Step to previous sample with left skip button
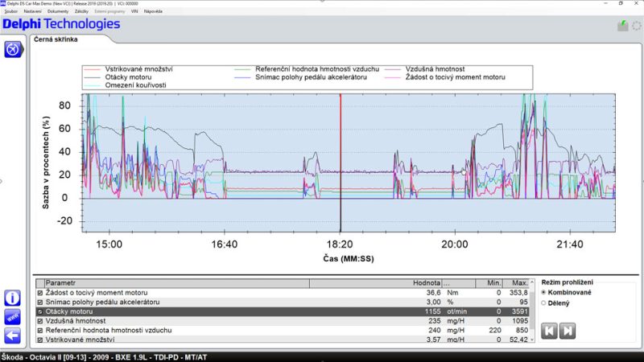This screenshot has width=644, height=362. click(550, 330)
